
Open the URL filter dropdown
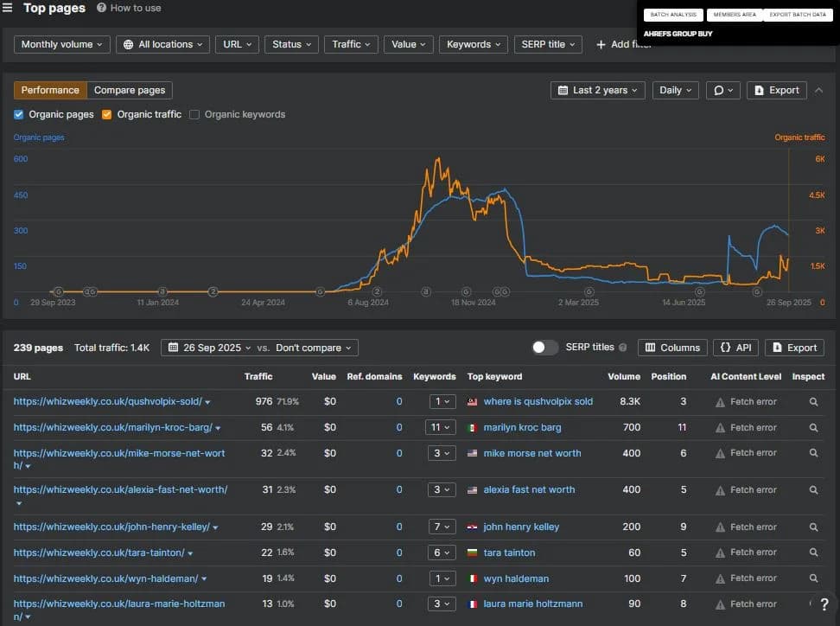tap(238, 44)
